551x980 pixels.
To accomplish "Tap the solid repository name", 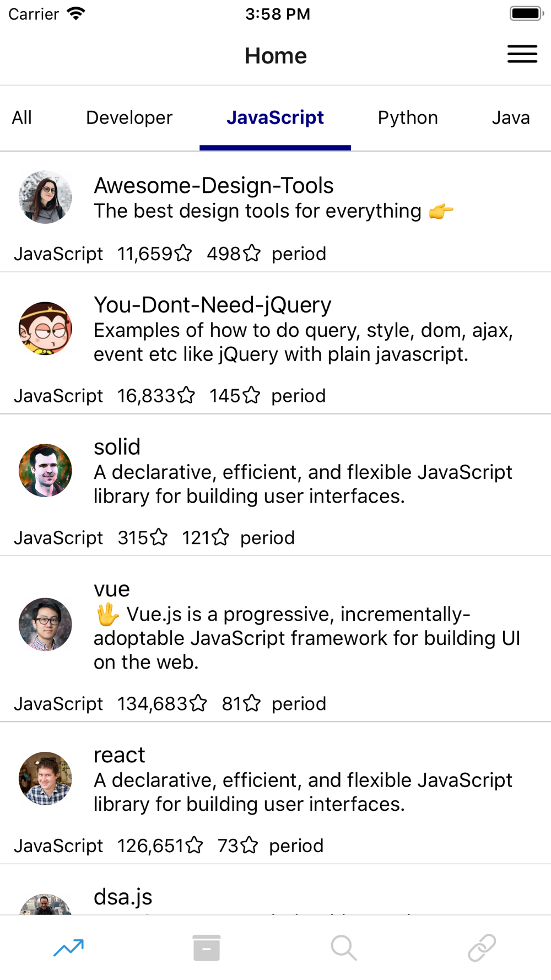I will click(x=117, y=447).
